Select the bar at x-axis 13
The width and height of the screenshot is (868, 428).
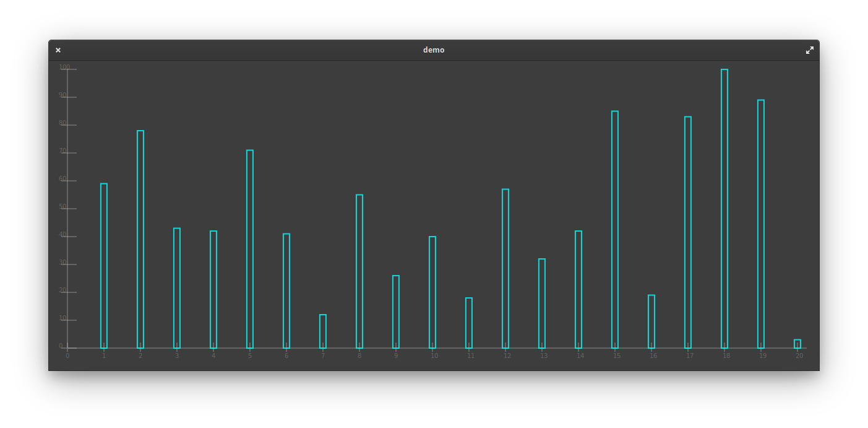(x=542, y=304)
